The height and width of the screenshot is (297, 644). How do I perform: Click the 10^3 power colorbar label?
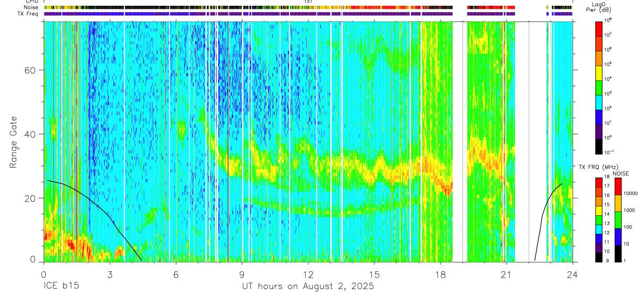[608, 93]
